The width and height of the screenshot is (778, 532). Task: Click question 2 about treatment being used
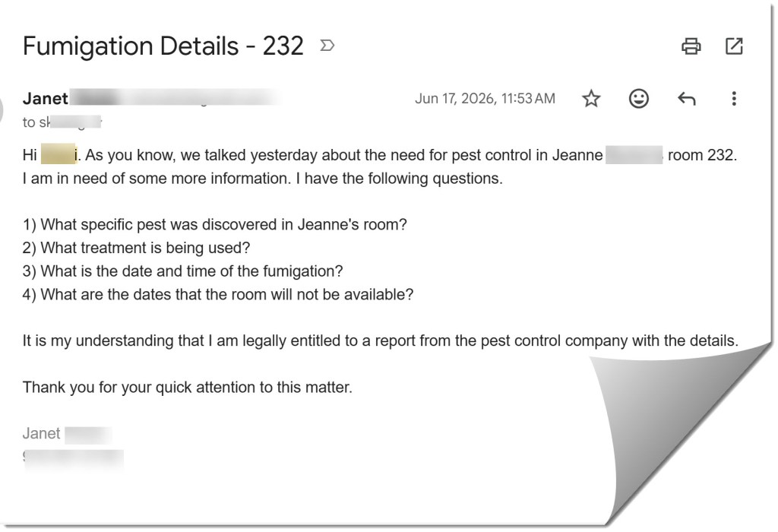136,248
